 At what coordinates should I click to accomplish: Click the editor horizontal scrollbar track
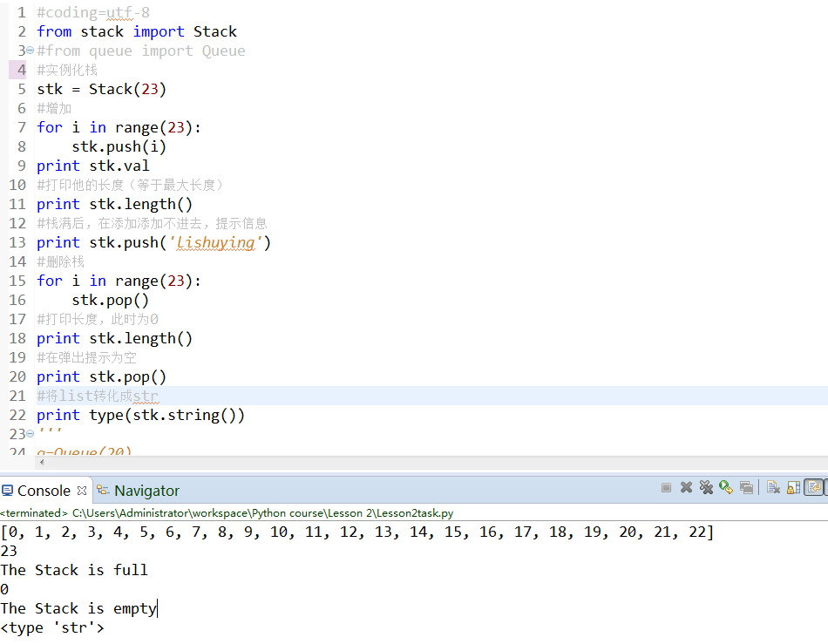pos(438,463)
